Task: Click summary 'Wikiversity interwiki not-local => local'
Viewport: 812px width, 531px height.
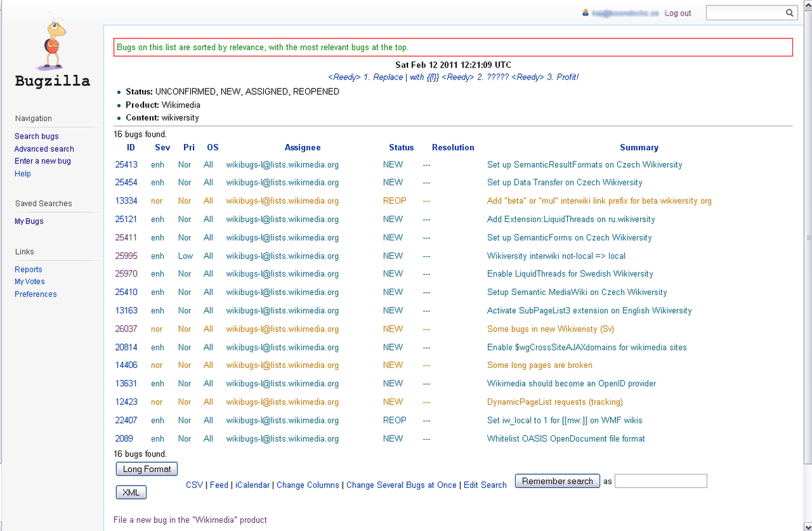Action: [556, 256]
